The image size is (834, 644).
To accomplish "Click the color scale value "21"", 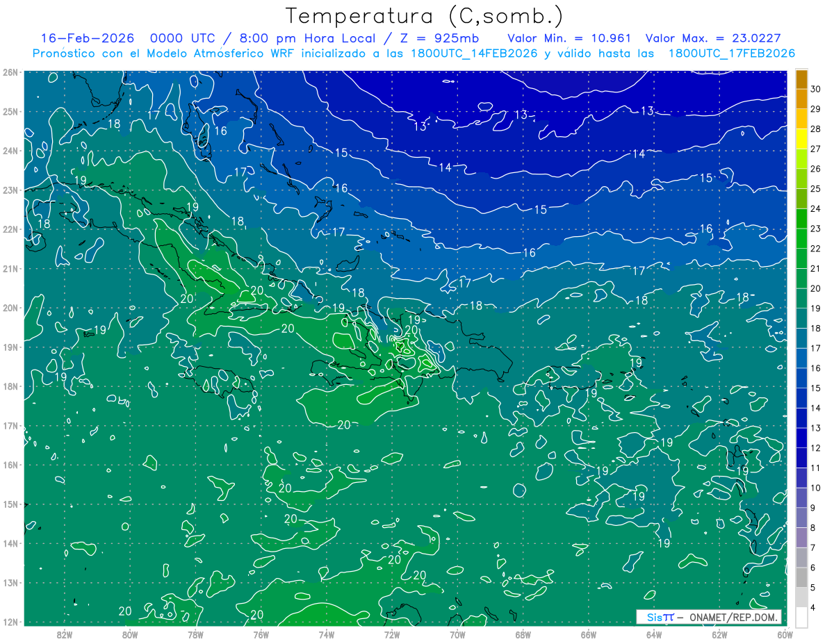I will click(x=816, y=268).
